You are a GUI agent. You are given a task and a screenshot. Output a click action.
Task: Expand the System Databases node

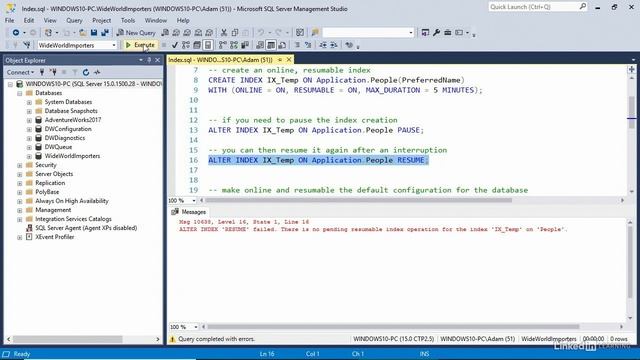pyautogui.click(x=29, y=102)
